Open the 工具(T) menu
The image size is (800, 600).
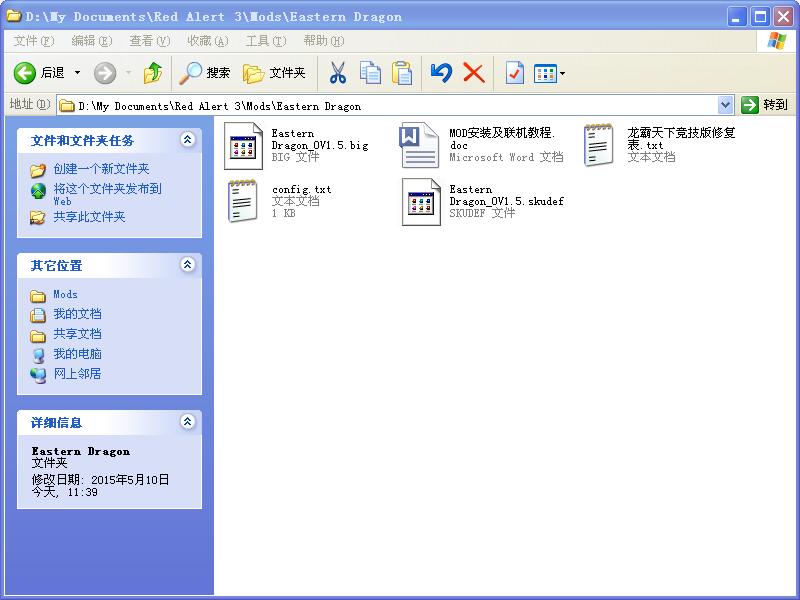click(266, 41)
